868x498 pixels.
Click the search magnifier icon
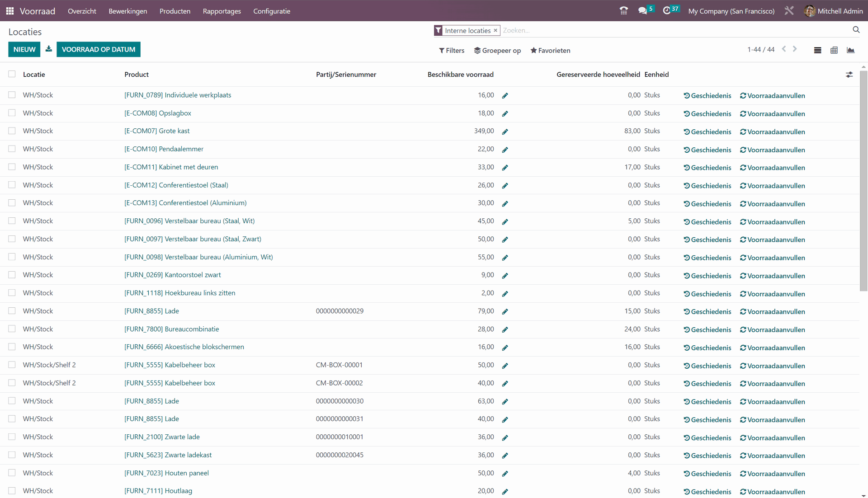click(x=856, y=30)
